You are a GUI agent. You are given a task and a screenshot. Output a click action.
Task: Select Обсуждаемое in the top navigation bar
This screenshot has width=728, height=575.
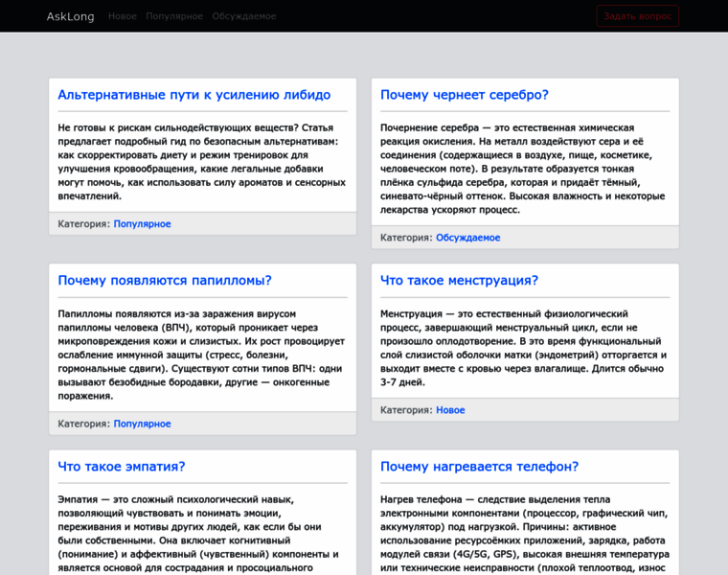tap(243, 16)
